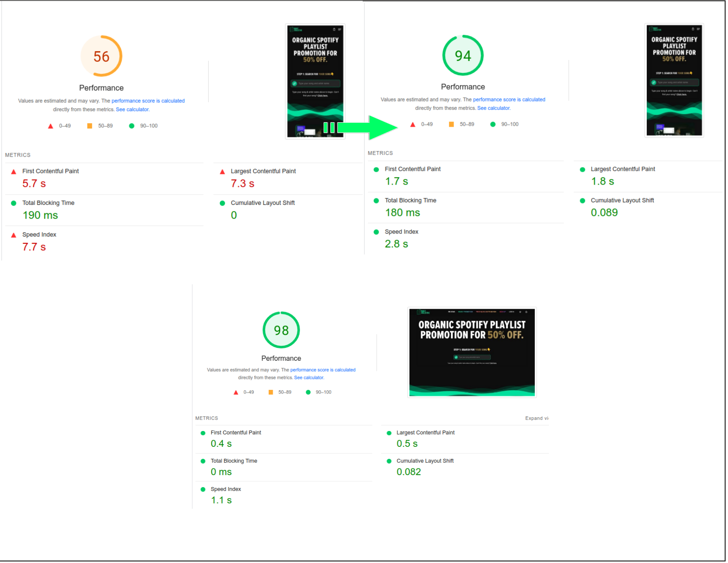Click the red 0–49 legend triangle in 98 report
Image resolution: width=728 pixels, height=563 pixels.
pos(236,392)
